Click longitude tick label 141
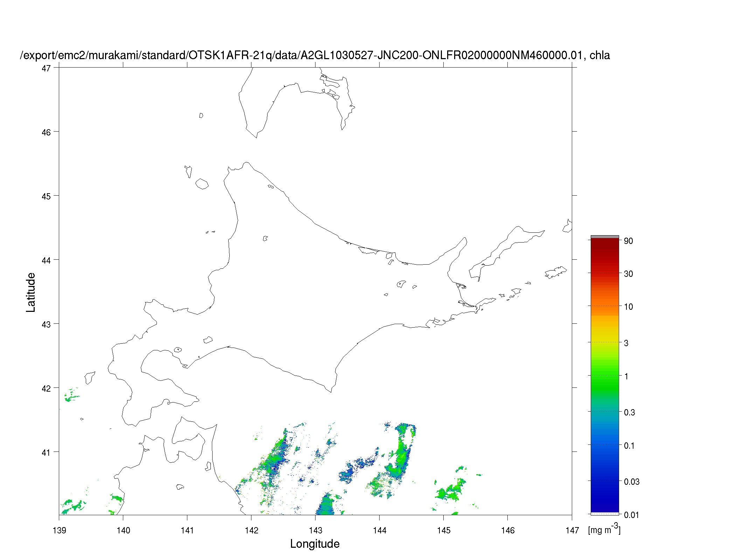This screenshot has height=560, width=735. click(187, 530)
